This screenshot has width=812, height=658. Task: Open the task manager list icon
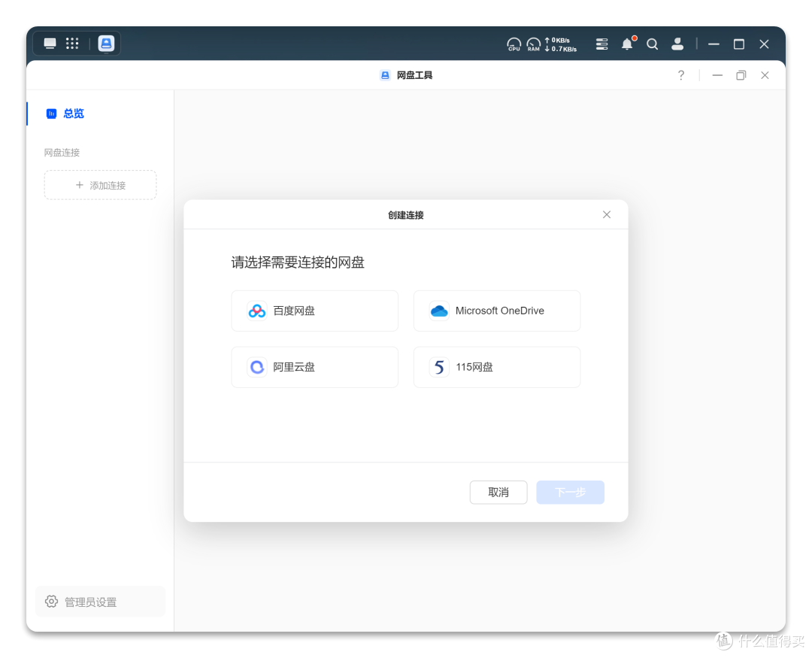coord(601,44)
